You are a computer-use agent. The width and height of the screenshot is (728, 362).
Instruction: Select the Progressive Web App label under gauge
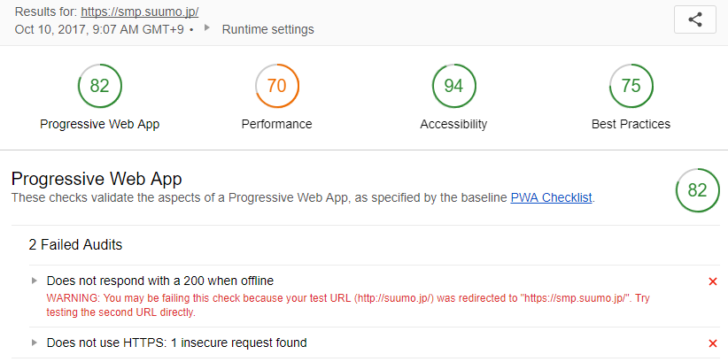tap(100, 124)
